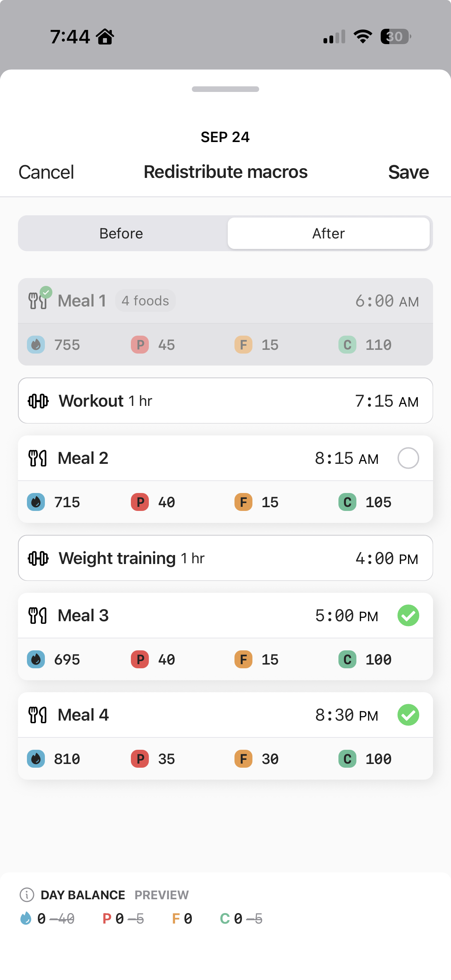The width and height of the screenshot is (451, 980).
Task: Tap the Day Balance info icon
Action: (x=27, y=895)
